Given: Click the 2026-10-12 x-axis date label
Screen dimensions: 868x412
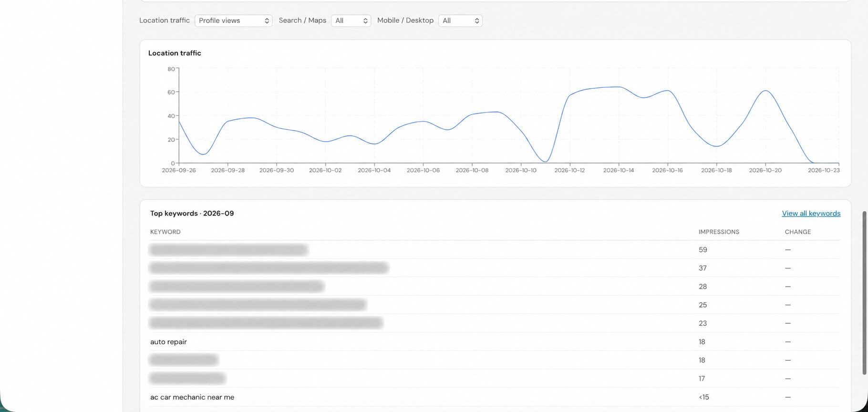Looking at the screenshot, I should pos(569,170).
